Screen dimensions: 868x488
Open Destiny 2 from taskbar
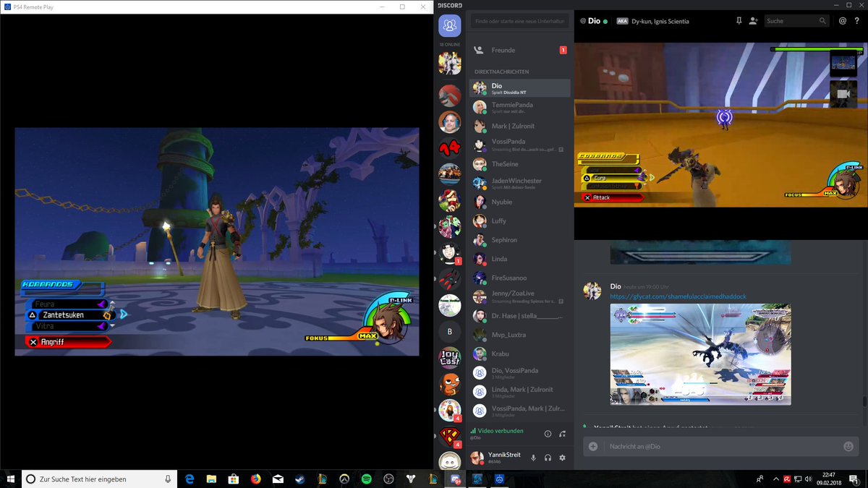click(x=410, y=479)
